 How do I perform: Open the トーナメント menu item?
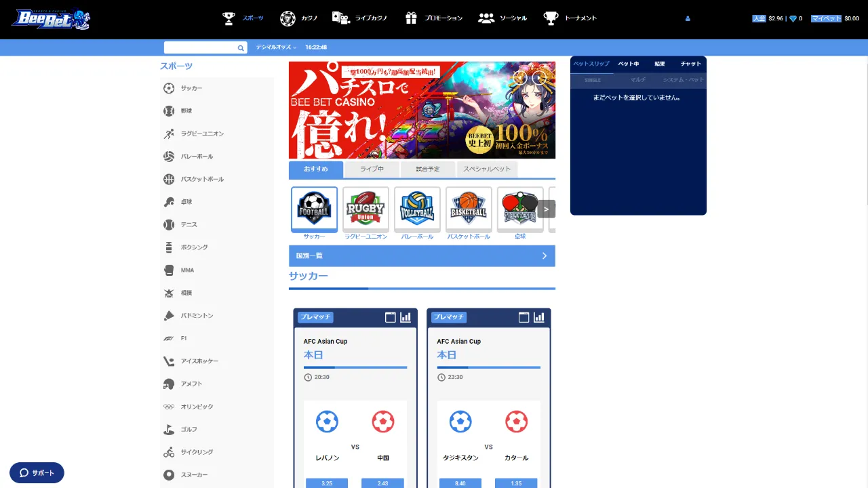click(570, 18)
